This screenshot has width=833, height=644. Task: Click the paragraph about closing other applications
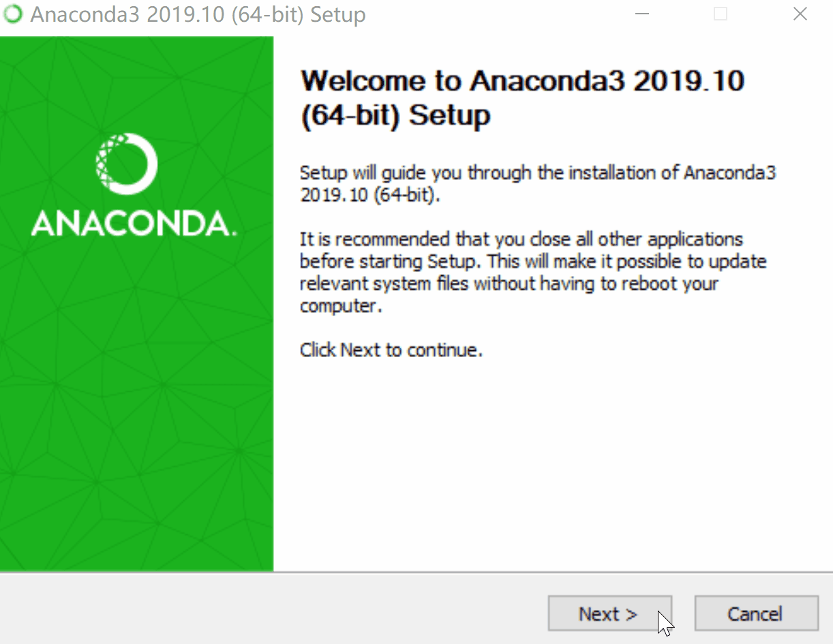[x=532, y=272]
